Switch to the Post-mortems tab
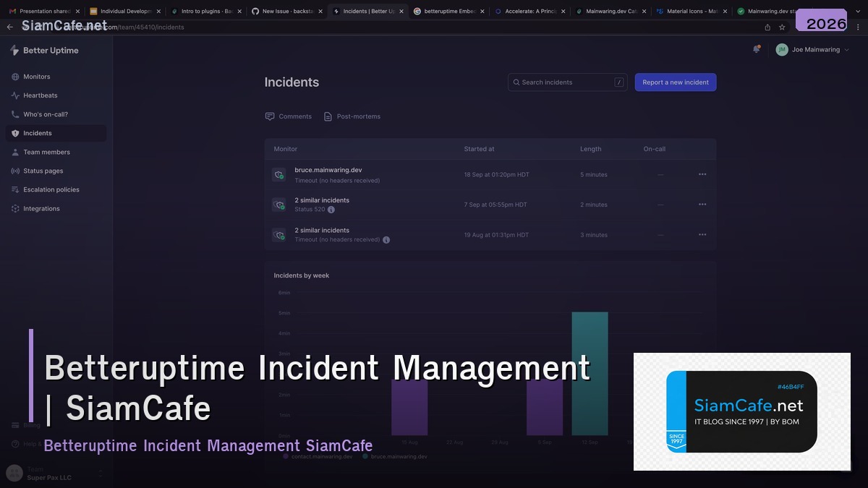868x488 pixels. 352,116
